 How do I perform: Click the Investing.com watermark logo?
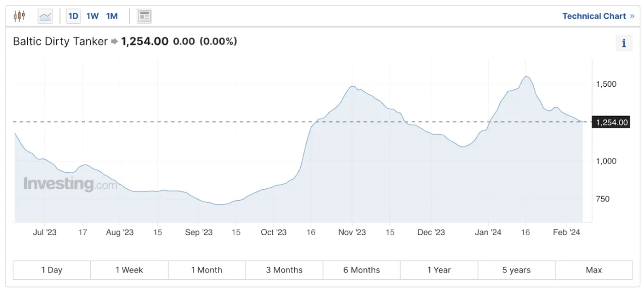70,184
